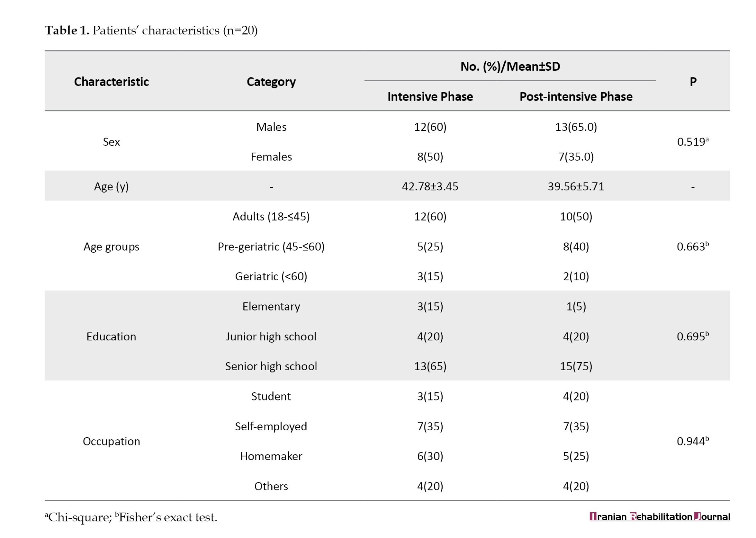Image resolution: width=756 pixels, height=538 pixels.
Task: Click the Intensive Phase column header
Action: (430, 97)
